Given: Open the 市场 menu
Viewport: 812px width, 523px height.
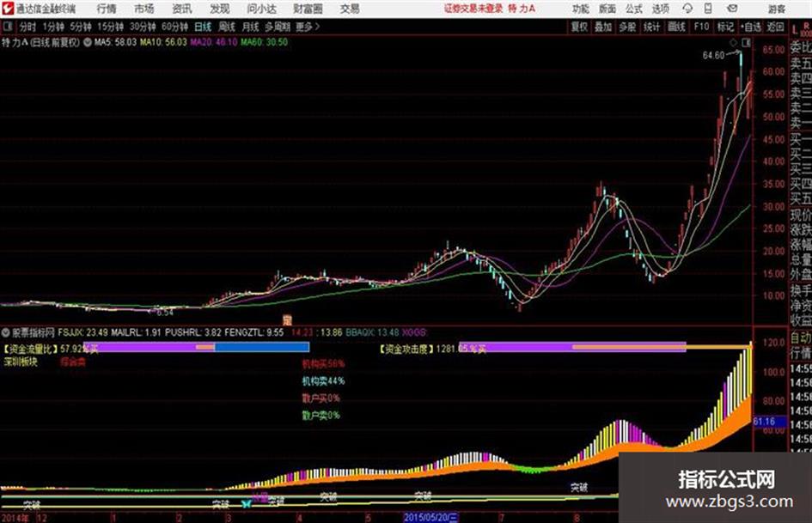Looking at the screenshot, I should point(144,9).
